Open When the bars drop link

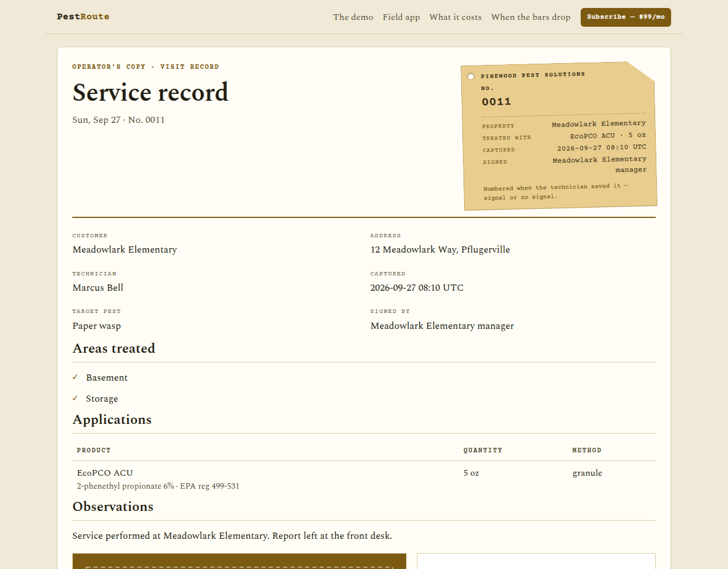[531, 17]
